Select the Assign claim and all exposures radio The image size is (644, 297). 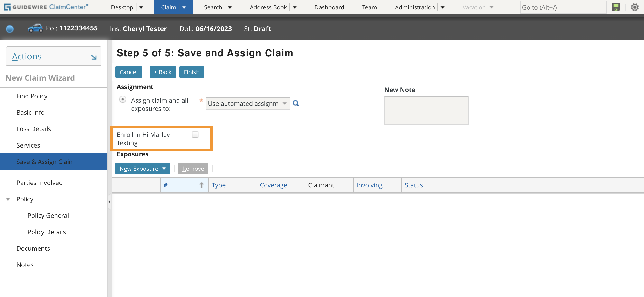[x=123, y=99]
